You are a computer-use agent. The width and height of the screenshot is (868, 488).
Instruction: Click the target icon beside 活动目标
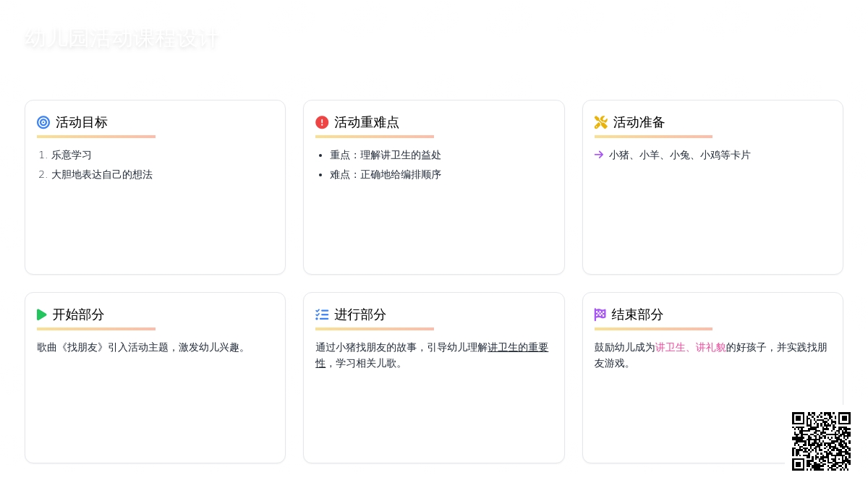point(43,122)
